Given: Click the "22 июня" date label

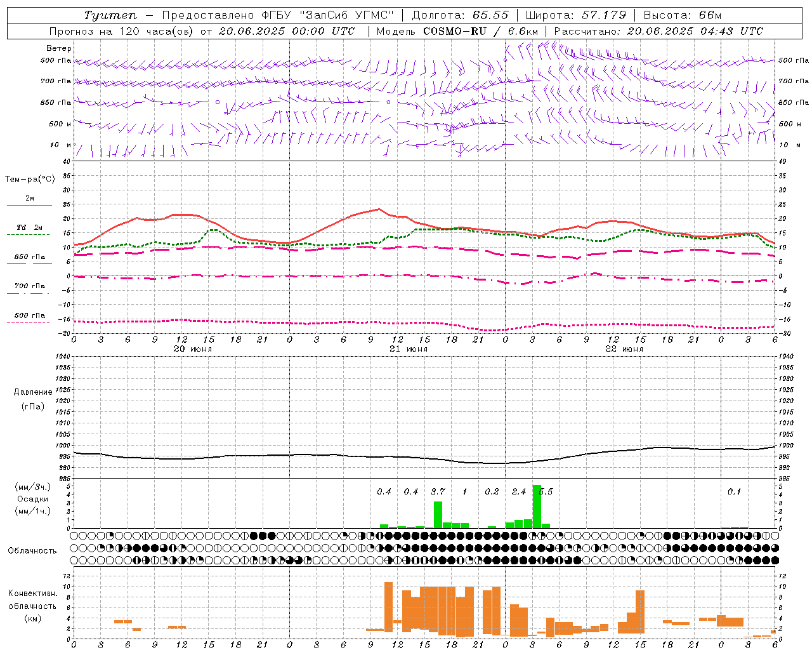Looking at the screenshot, I should (624, 348).
